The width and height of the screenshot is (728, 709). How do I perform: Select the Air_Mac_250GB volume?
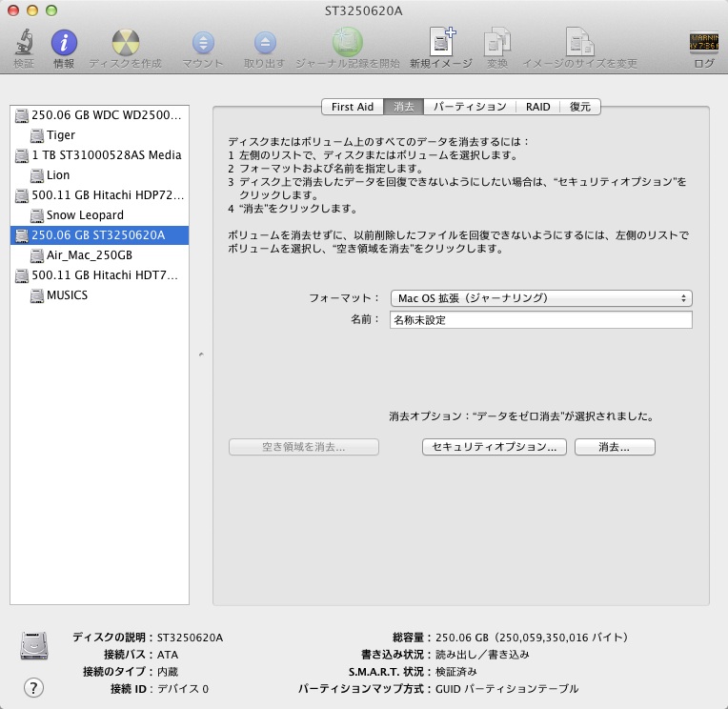click(x=89, y=255)
